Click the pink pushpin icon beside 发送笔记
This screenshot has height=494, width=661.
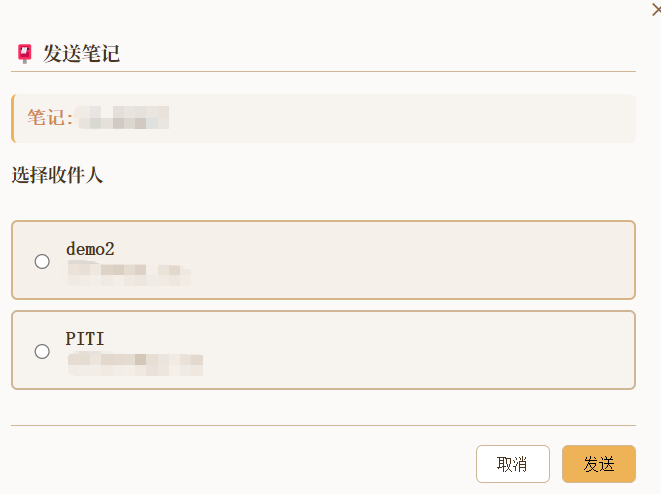[25, 54]
